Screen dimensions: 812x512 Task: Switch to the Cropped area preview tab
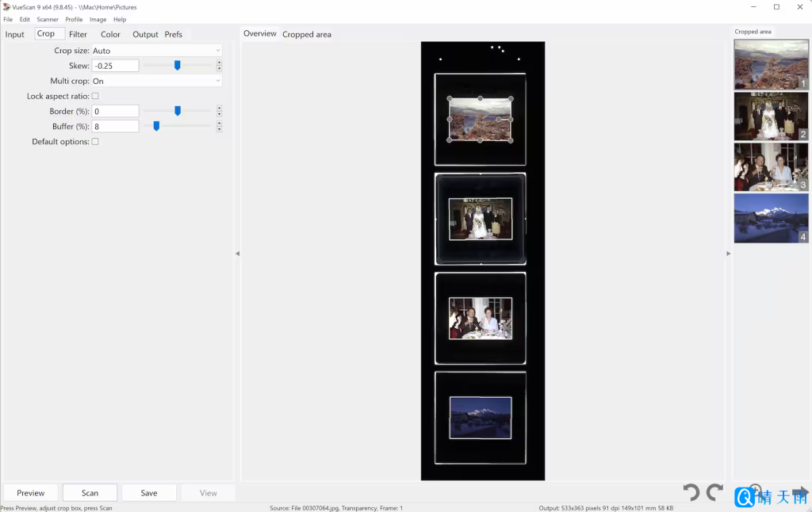click(x=307, y=34)
